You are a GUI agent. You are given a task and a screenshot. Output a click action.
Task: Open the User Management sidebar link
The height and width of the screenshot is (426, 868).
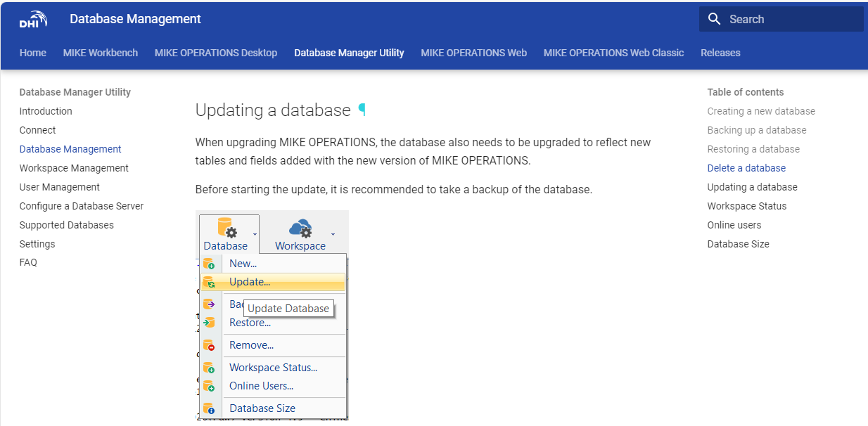pyautogui.click(x=60, y=187)
